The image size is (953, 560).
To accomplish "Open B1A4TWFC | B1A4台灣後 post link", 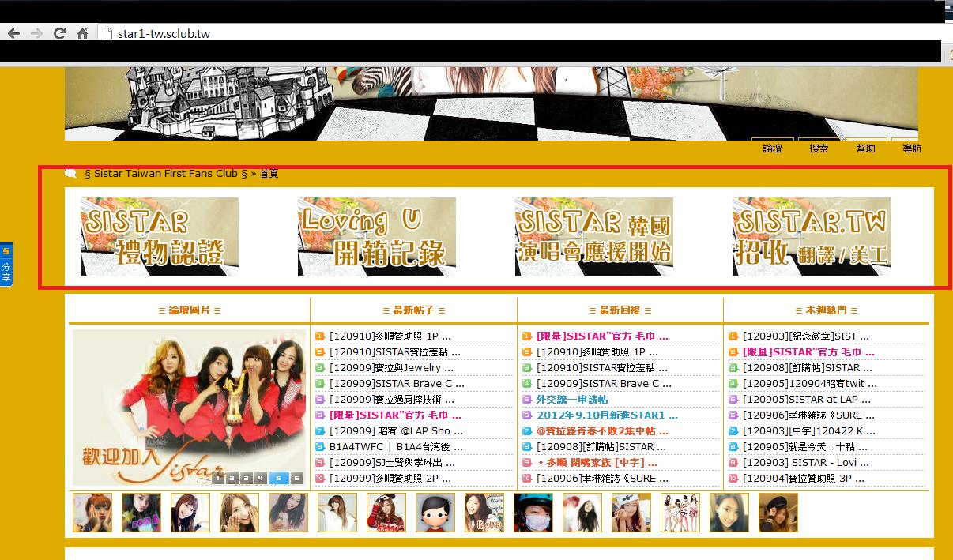I will click(x=397, y=447).
